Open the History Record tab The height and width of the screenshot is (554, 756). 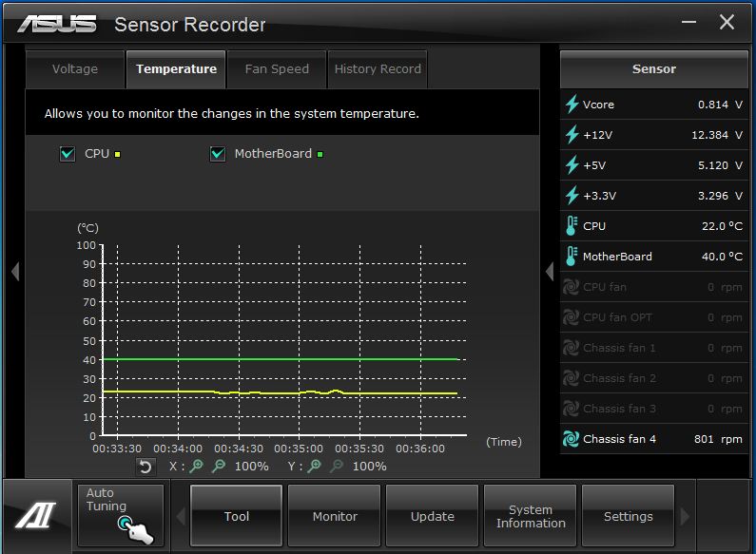click(x=378, y=69)
